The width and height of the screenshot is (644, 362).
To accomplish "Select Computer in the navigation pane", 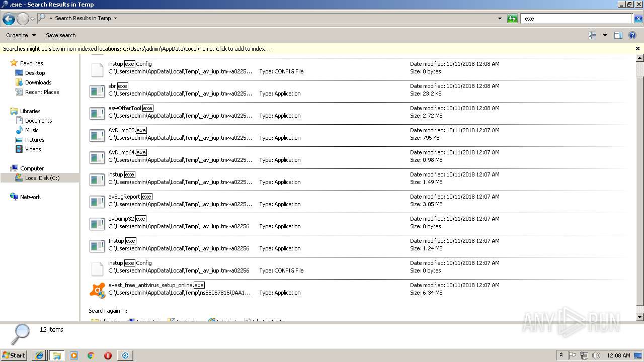I will [32, 168].
